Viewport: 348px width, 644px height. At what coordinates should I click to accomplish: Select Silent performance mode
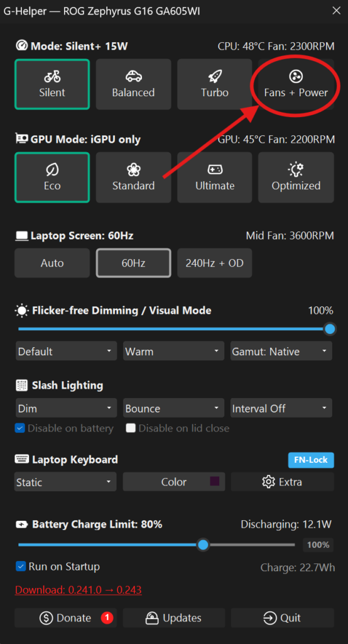52,84
